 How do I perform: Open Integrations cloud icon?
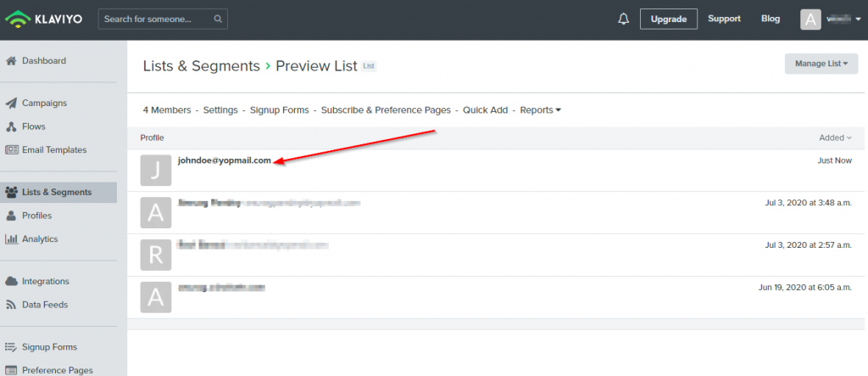[x=10, y=281]
